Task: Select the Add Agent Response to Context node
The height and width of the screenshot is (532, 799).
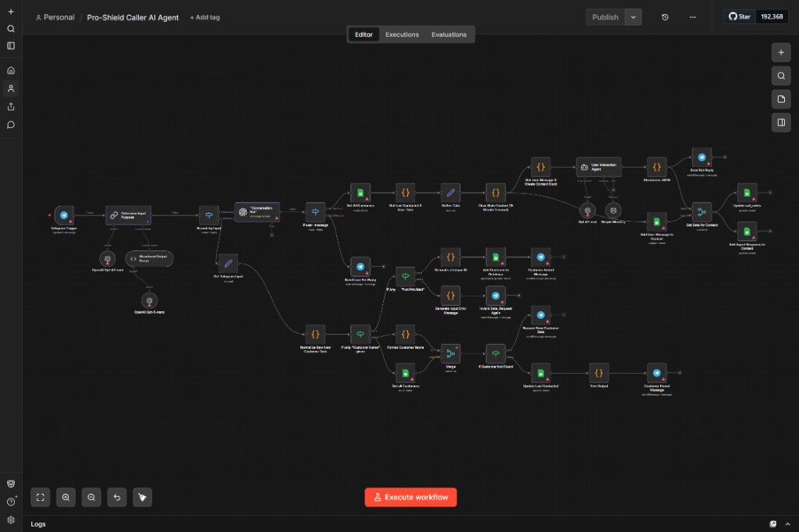Action: pyautogui.click(x=747, y=232)
